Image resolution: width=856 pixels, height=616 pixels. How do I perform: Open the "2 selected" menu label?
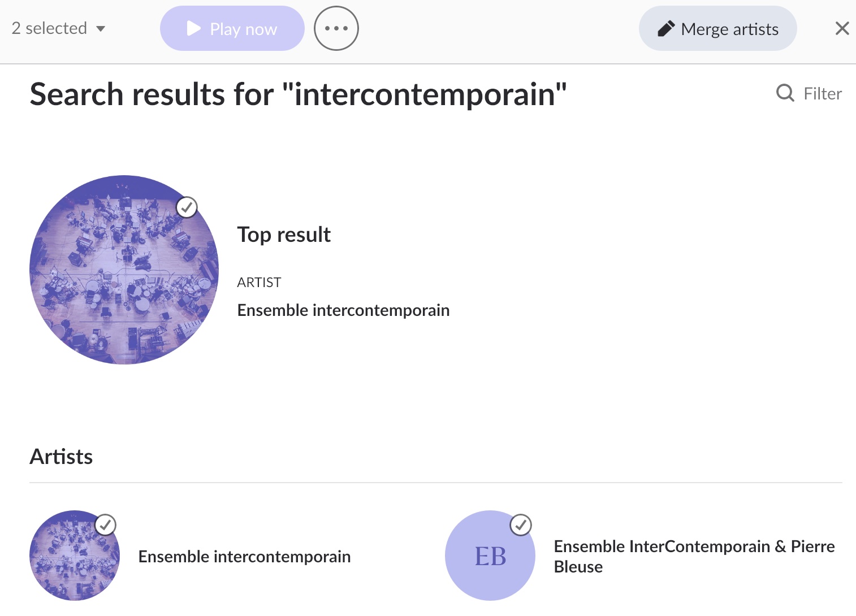coord(49,28)
